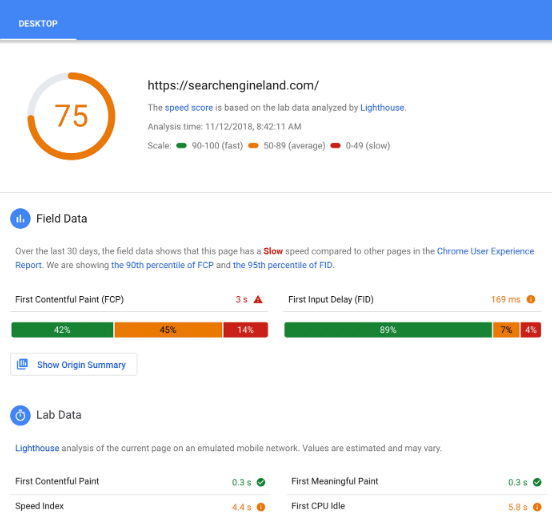552x519 pixels.
Task: Open the Chrome User Experience Report link
Action: click(275, 258)
